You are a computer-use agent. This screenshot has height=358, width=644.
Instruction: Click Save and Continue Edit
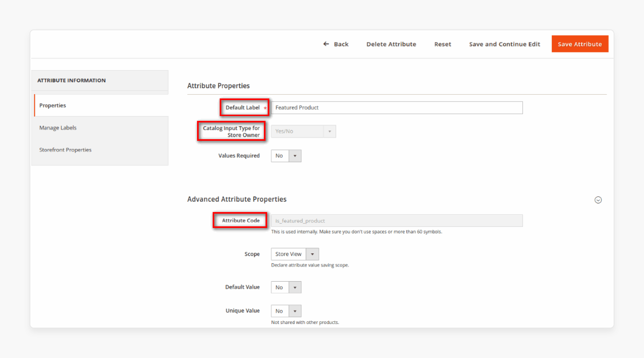(505, 44)
